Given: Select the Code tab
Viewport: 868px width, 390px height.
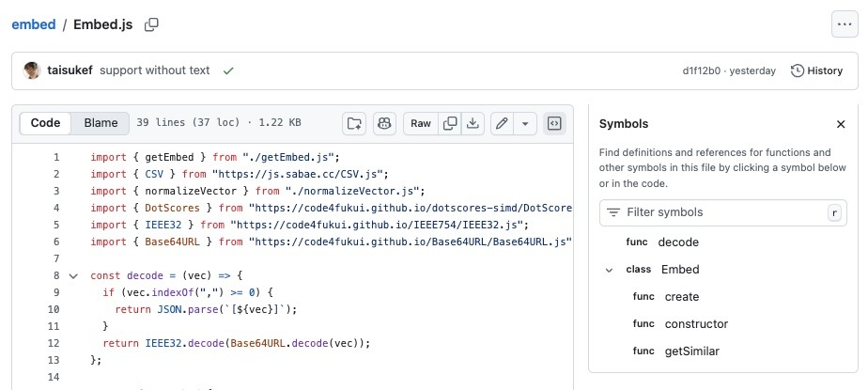Looking at the screenshot, I should (45, 123).
